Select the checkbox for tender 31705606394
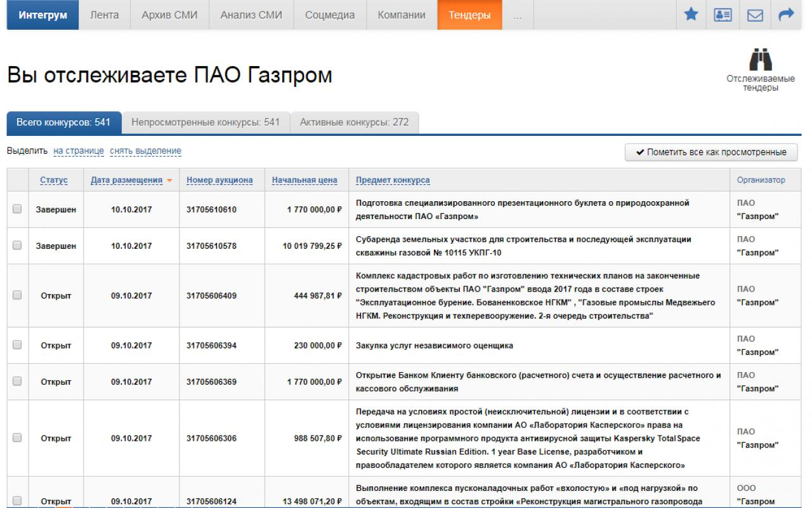This screenshot has width=812, height=508. (x=17, y=345)
